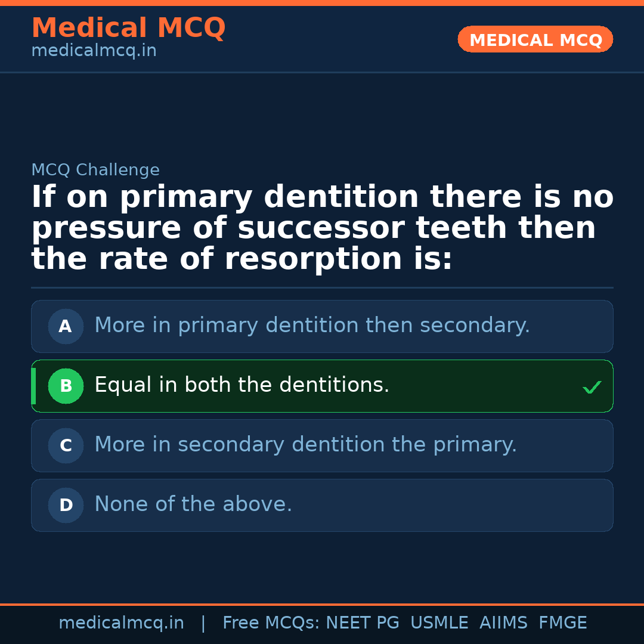
Task: Click the green checkmark icon on option B
Action: (592, 386)
